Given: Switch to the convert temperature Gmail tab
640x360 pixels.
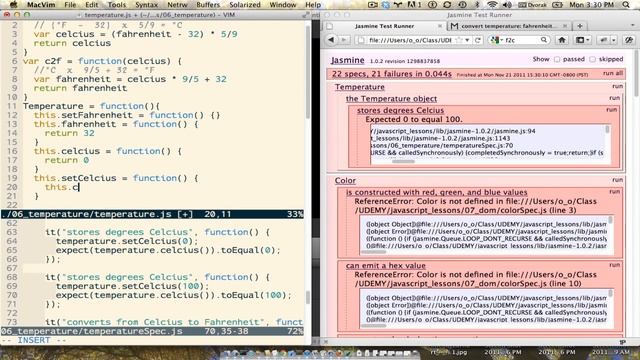Looking at the screenshot, I should [509, 26].
